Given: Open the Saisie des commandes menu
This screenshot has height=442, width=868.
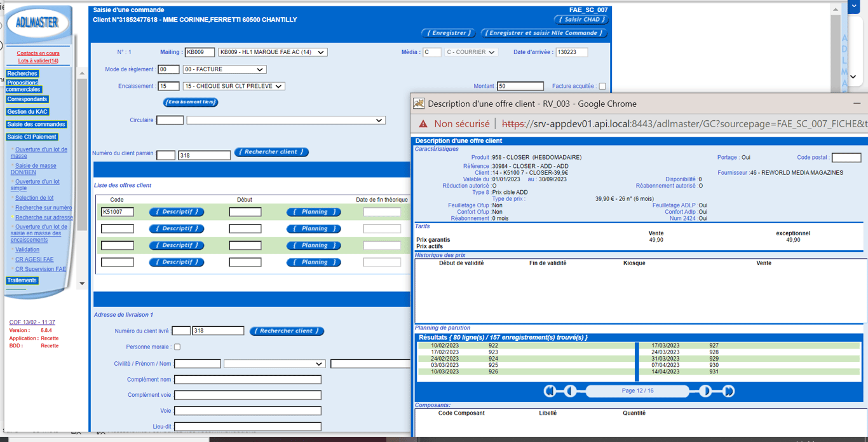Looking at the screenshot, I should point(36,124).
